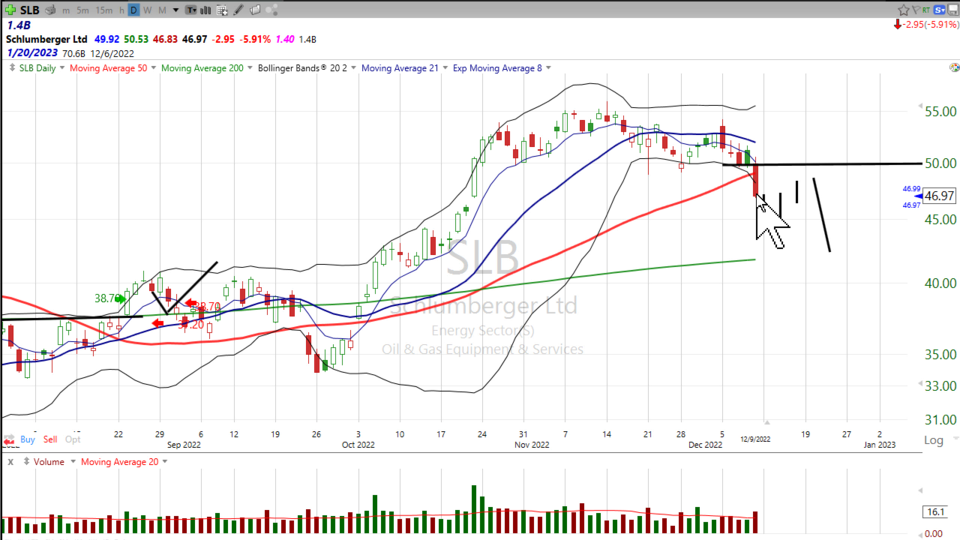Click the add data column icon
Image resolution: width=960 pixels, height=540 pixels.
coord(222,10)
